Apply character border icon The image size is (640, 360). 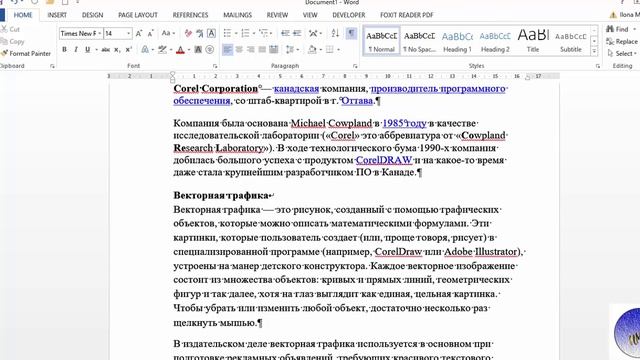[x=211, y=33]
